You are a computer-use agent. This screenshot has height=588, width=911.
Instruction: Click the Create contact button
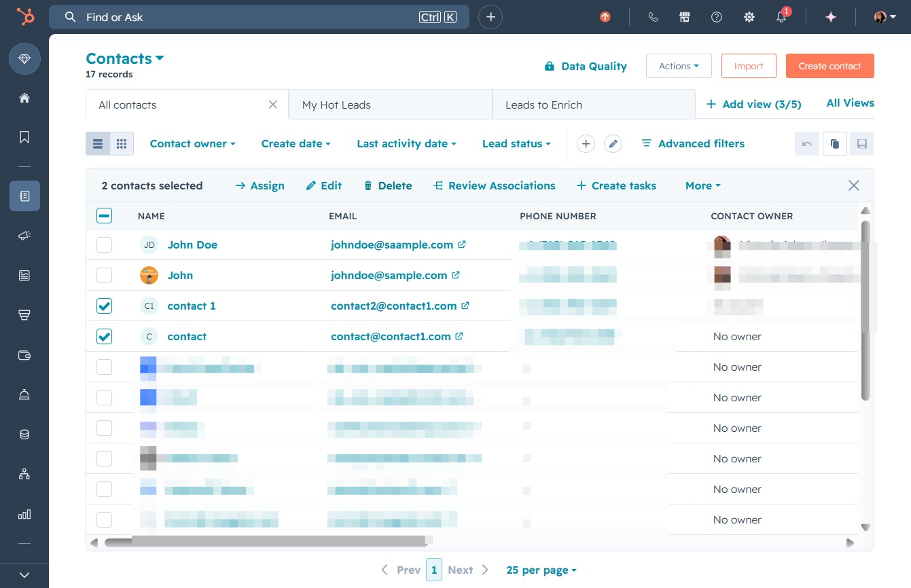point(830,66)
